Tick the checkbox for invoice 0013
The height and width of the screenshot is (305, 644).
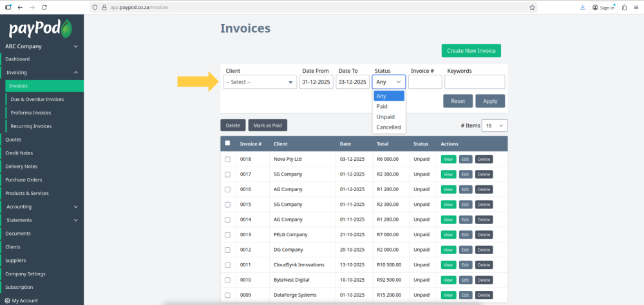pos(227,235)
